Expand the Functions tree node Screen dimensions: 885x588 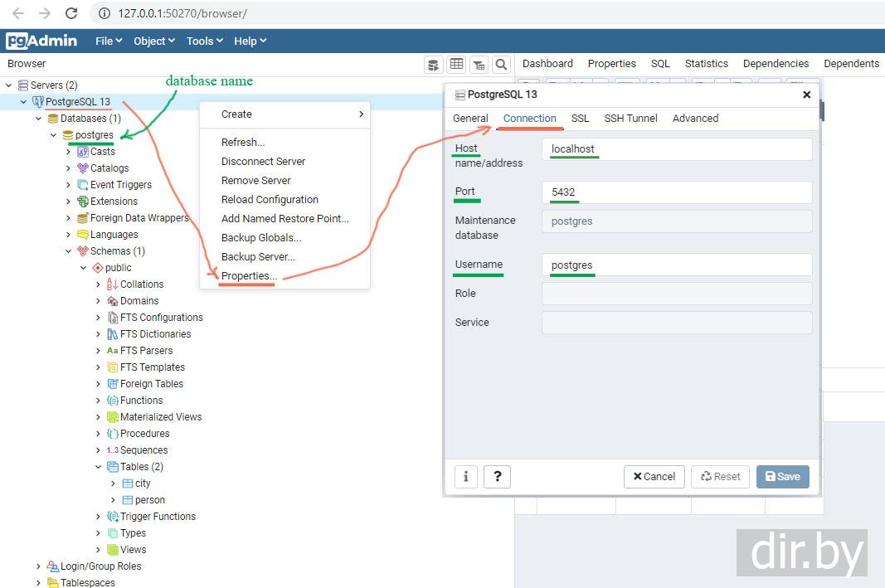98,401
